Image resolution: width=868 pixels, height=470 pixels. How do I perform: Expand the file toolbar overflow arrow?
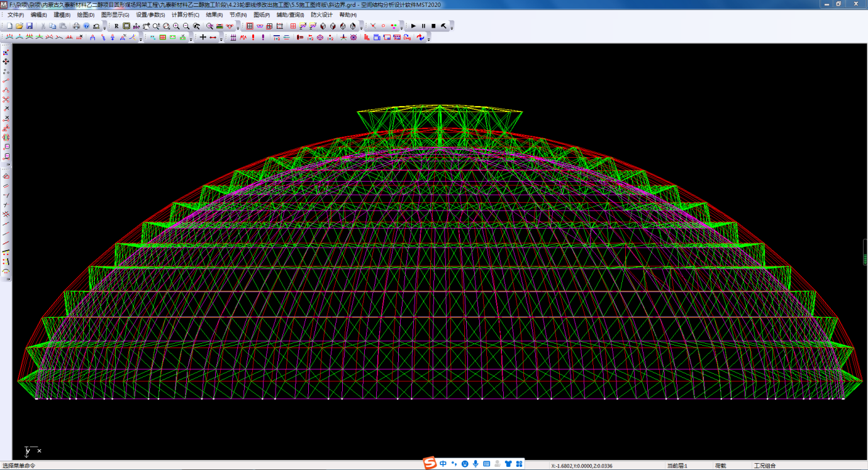click(x=104, y=28)
